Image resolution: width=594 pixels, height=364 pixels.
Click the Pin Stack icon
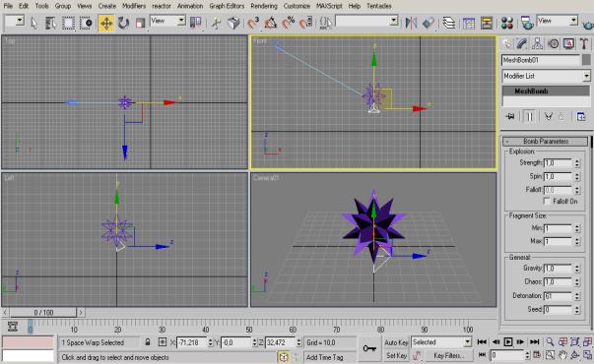click(510, 116)
